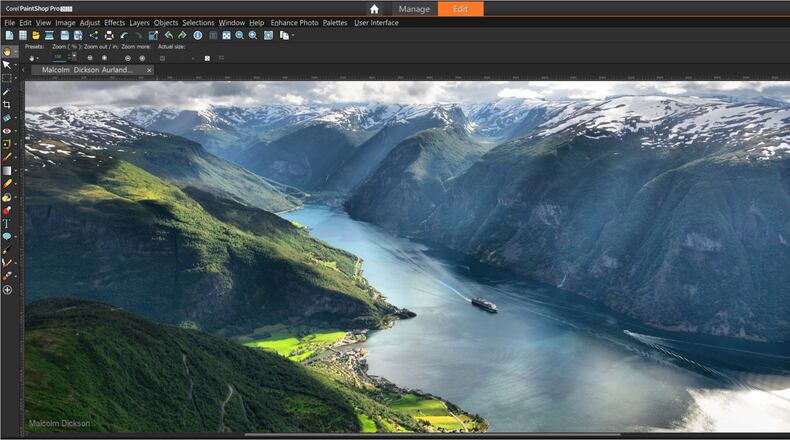Open the Layers menu
Image resolution: width=790 pixels, height=440 pixels.
[x=139, y=23]
